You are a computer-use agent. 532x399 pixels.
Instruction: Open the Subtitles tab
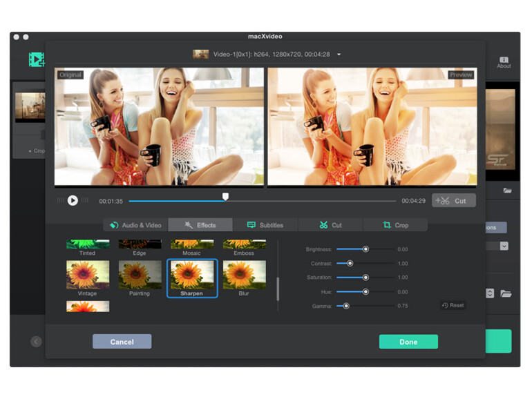tap(265, 225)
